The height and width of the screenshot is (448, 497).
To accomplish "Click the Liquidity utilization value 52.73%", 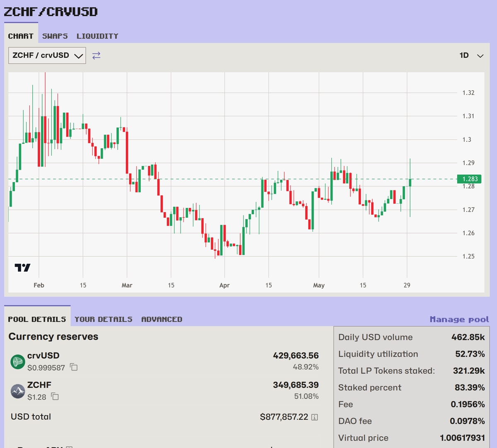I will pos(470,354).
